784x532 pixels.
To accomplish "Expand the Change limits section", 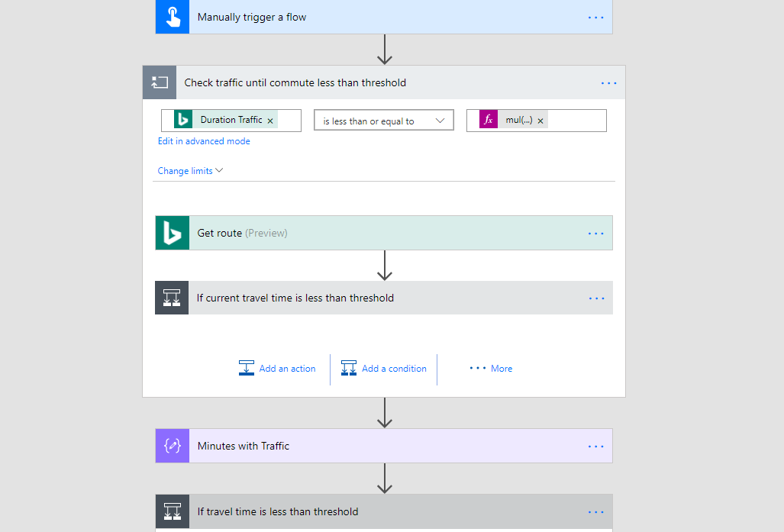I will point(190,171).
